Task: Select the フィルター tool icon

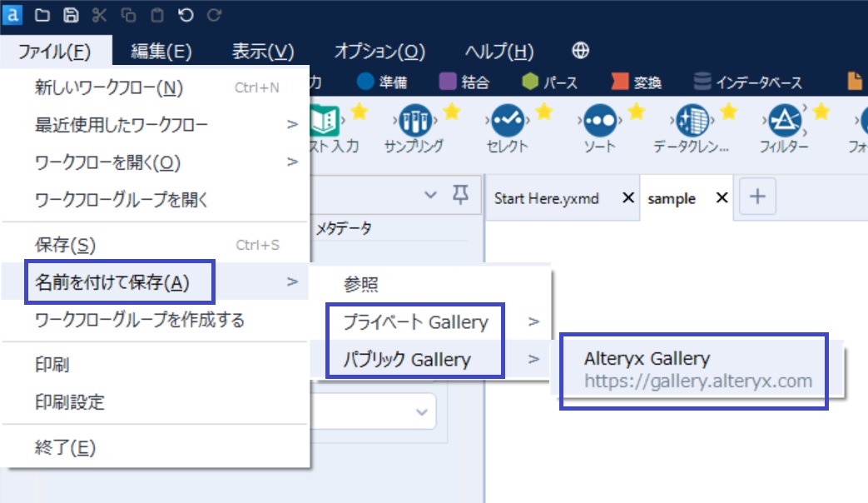Action: (x=784, y=120)
